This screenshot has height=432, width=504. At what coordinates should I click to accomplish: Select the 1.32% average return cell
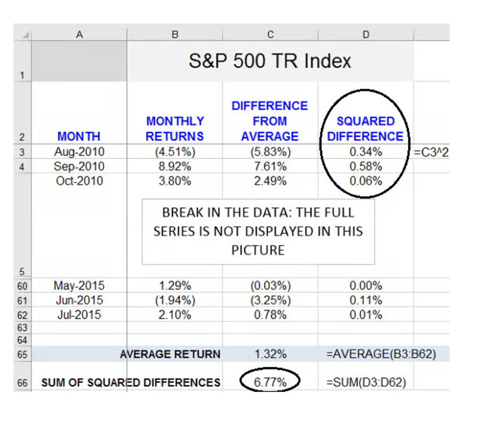click(270, 354)
